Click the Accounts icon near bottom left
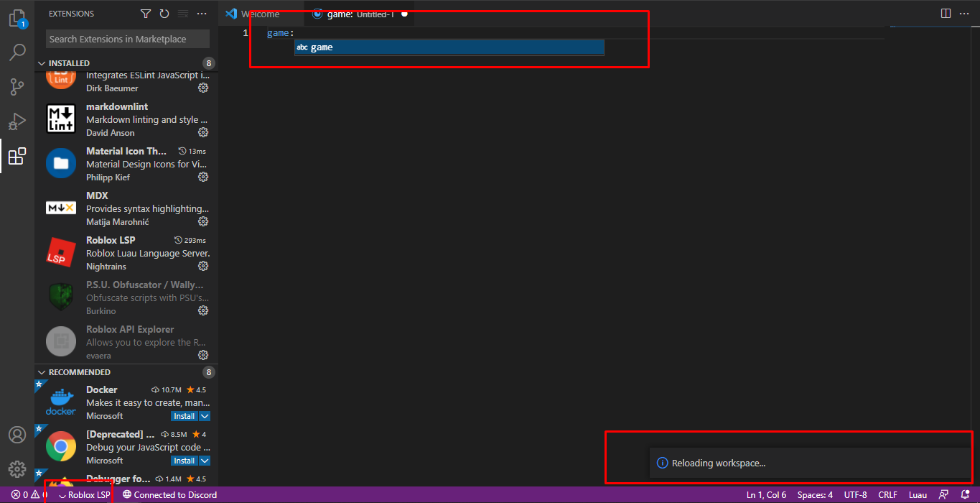This screenshot has width=980, height=503. 17,434
